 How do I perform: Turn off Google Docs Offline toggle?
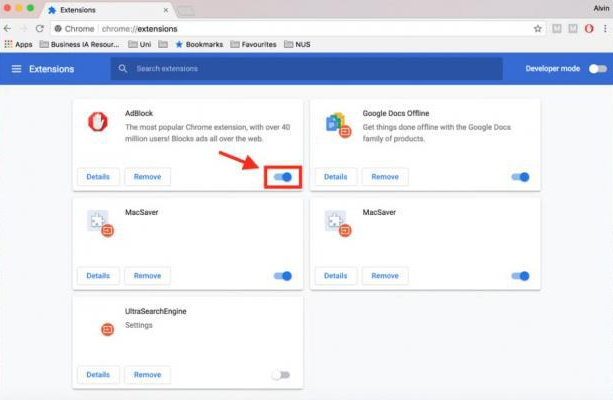520,177
